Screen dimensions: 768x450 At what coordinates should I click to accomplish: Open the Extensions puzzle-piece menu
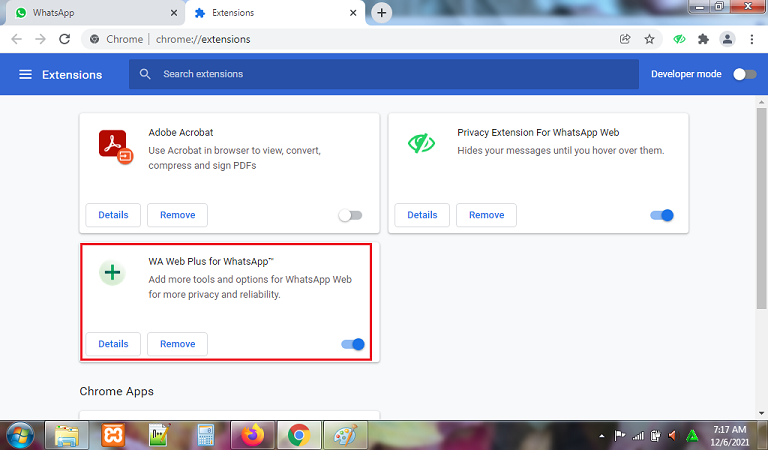(703, 39)
